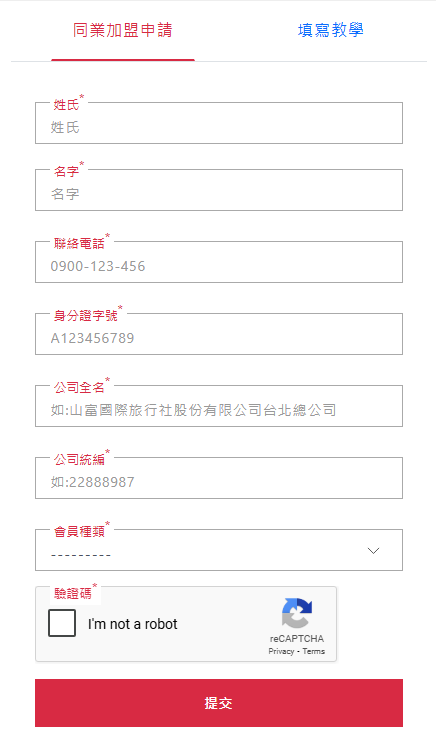This screenshot has height=744, width=436.
Task: Switch to the 同業加盟申請 tab
Action: pyautogui.click(x=123, y=30)
